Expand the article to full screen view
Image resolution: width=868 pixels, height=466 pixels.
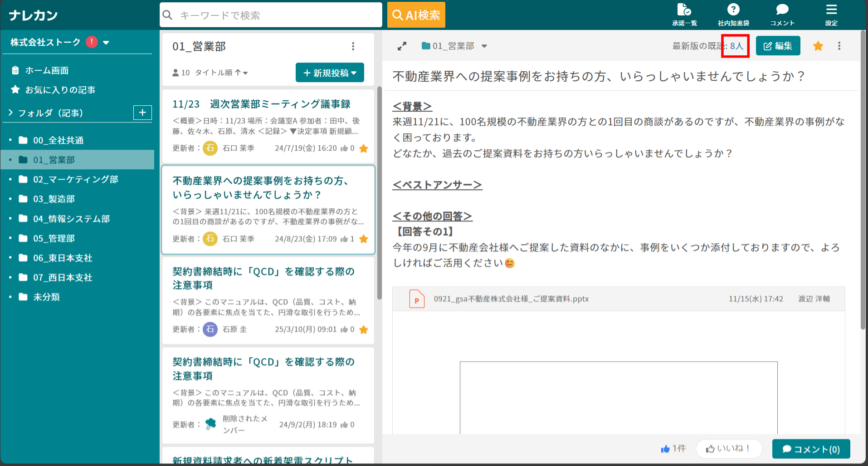click(x=401, y=45)
